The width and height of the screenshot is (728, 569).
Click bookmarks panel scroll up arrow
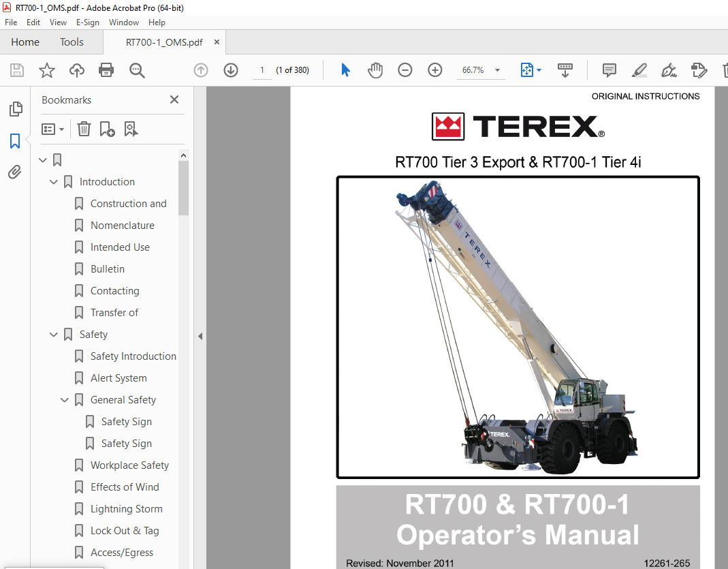183,155
